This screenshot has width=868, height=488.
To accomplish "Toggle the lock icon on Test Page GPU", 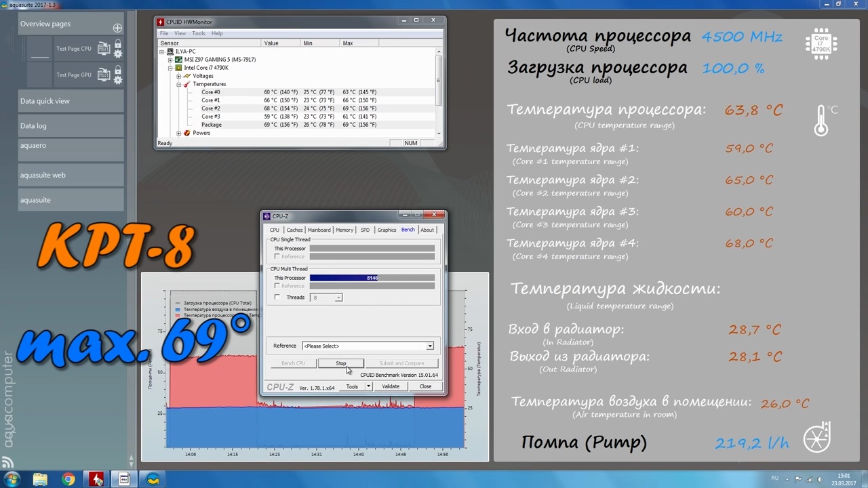I will coord(118,70).
